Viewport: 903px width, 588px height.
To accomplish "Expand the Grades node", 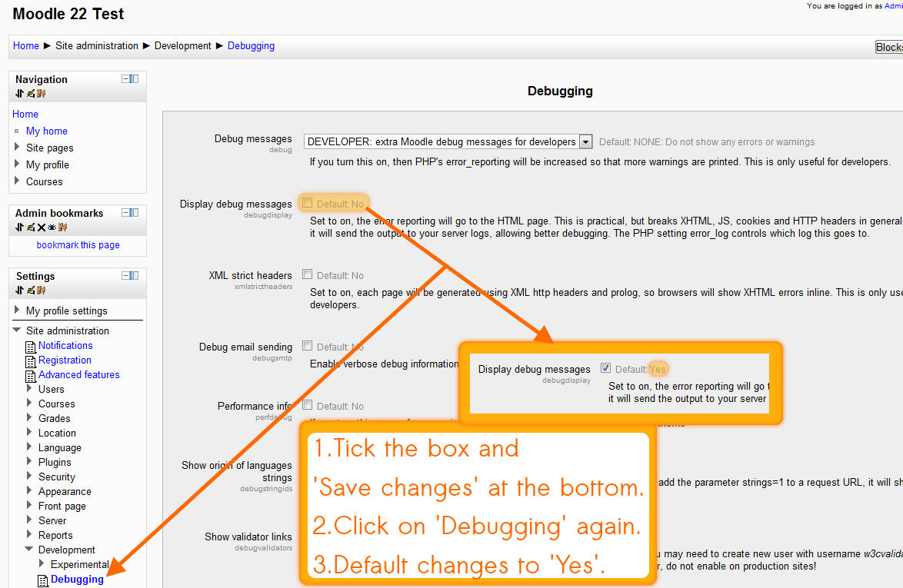I will pos(29,417).
